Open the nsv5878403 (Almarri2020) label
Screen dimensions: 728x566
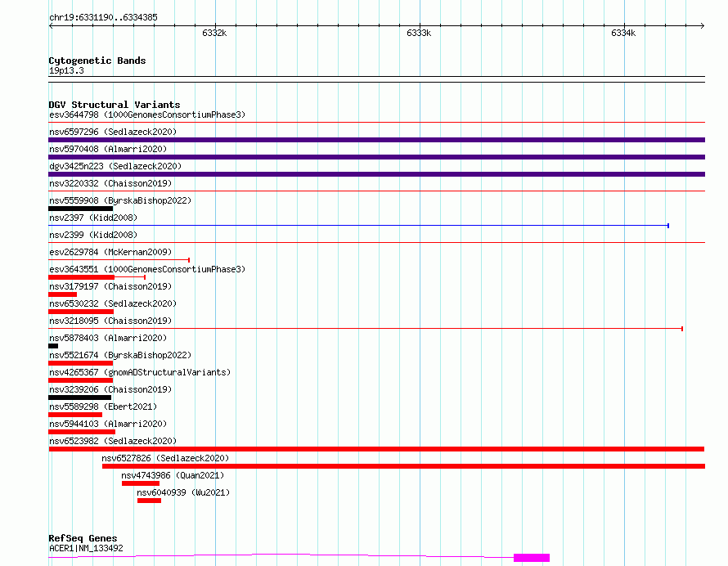click(108, 338)
